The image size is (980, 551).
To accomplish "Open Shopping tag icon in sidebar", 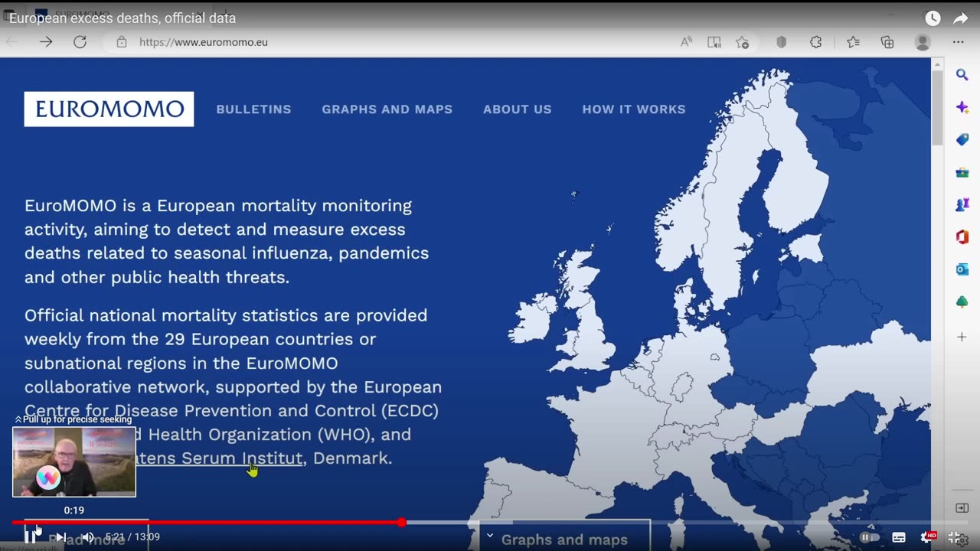I will (962, 139).
